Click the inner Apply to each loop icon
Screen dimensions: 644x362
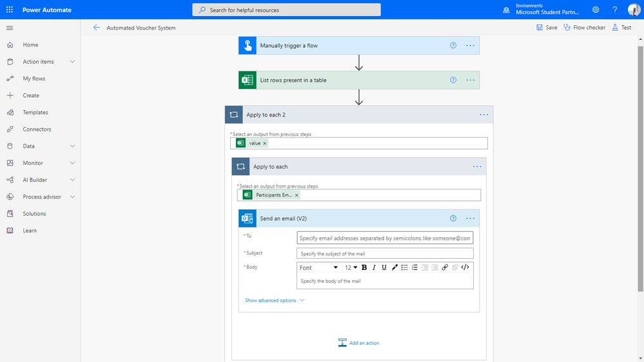point(240,167)
